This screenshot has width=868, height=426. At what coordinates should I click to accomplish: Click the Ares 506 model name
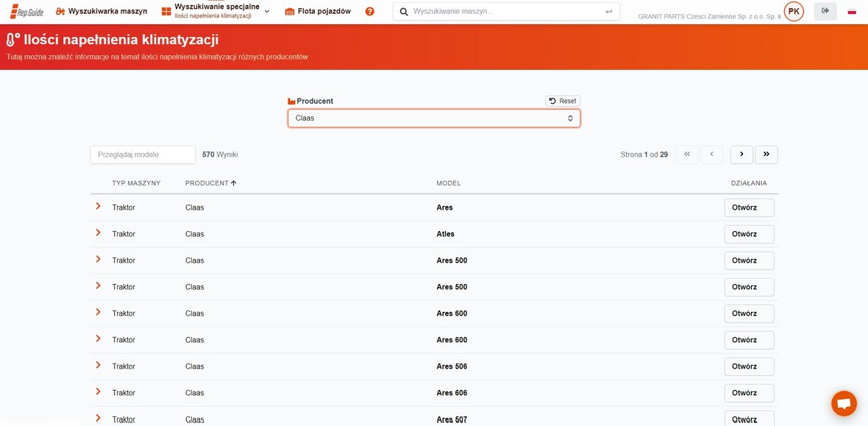tap(452, 366)
